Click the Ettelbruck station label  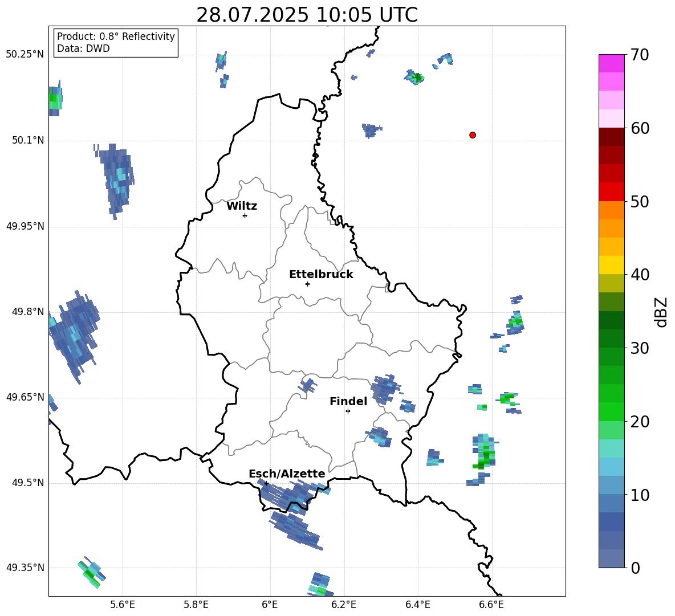[x=321, y=275]
